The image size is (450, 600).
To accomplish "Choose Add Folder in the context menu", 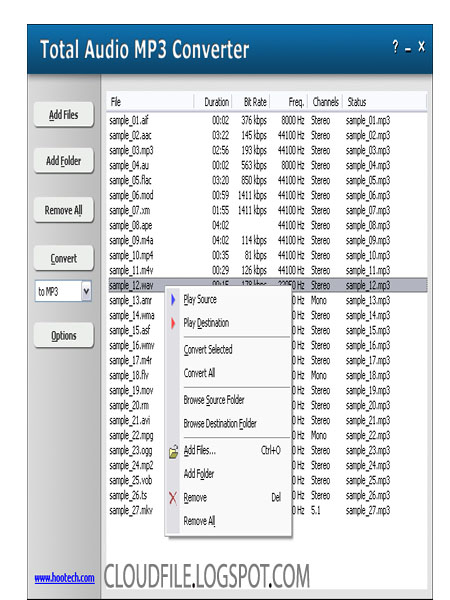I will pyautogui.click(x=228, y=474).
